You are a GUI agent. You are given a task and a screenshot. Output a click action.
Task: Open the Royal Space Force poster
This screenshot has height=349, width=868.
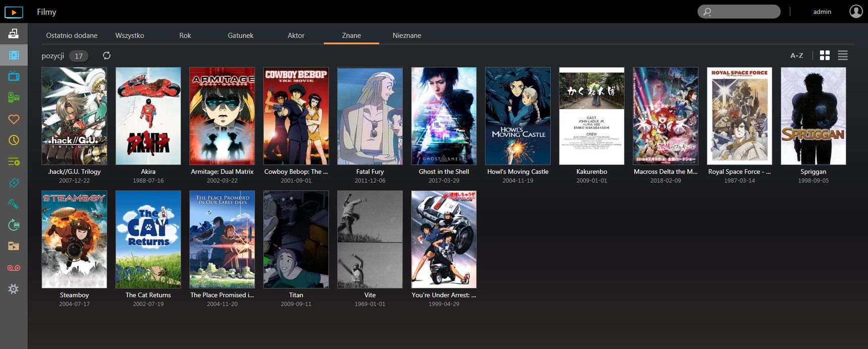[x=740, y=116]
